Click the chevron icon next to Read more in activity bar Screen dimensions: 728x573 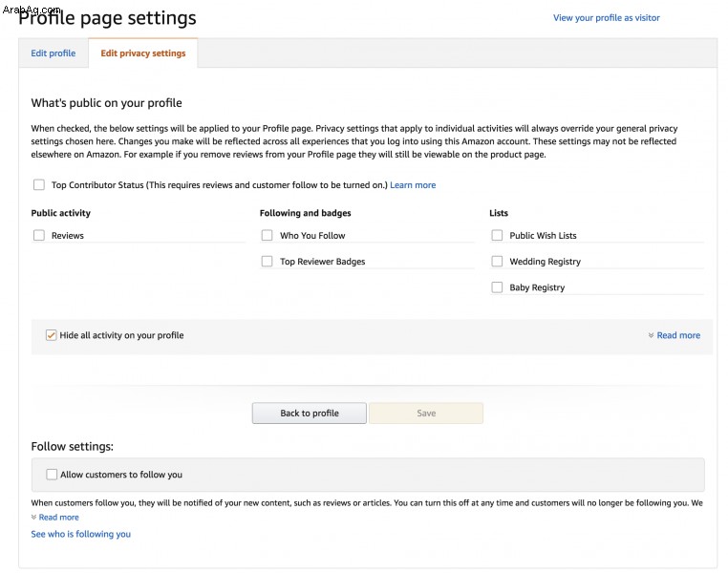[x=651, y=335]
